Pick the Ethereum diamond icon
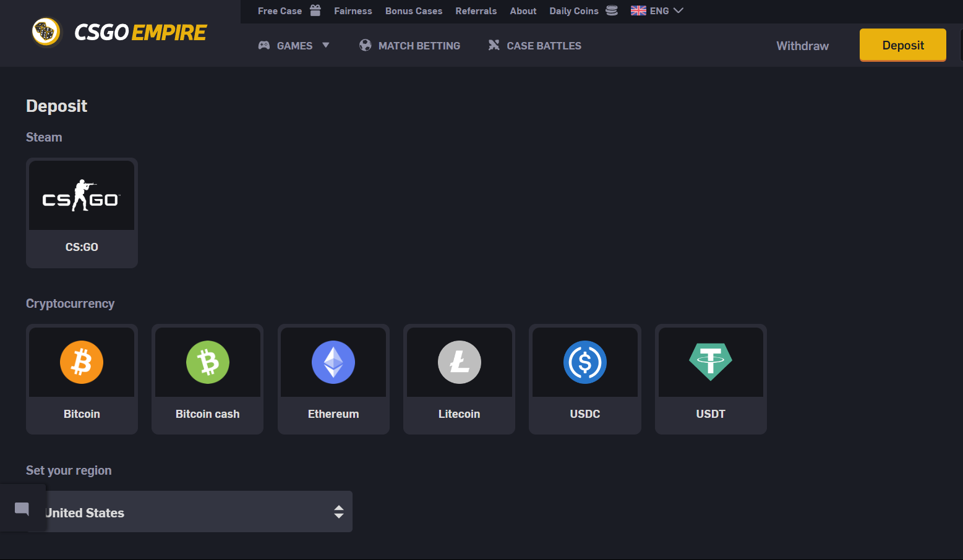This screenshot has width=963, height=560. (x=333, y=362)
